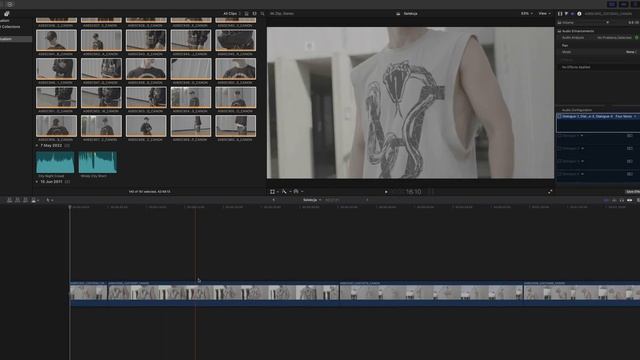Open the All Clips filter dropdown
The width and height of the screenshot is (640, 360).
click(x=232, y=13)
